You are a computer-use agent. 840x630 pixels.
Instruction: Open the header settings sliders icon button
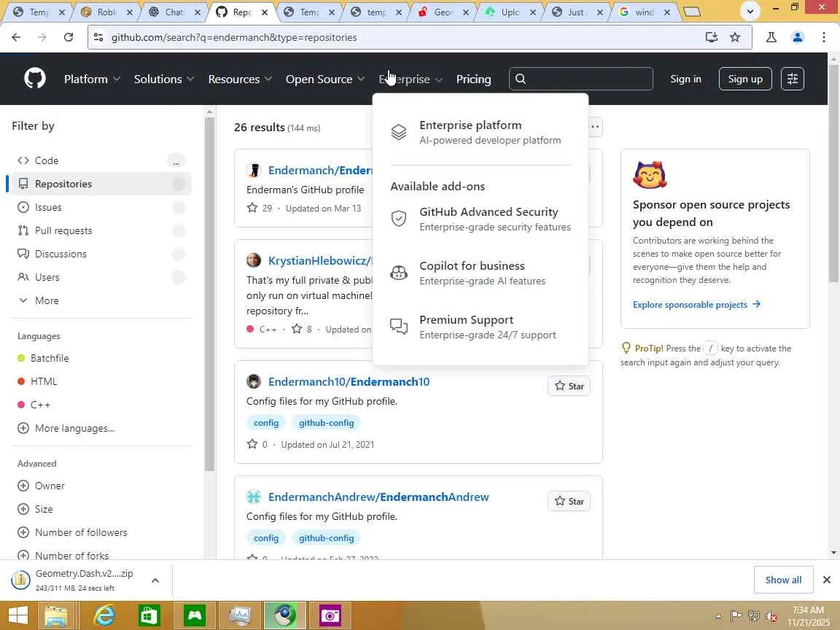point(793,79)
